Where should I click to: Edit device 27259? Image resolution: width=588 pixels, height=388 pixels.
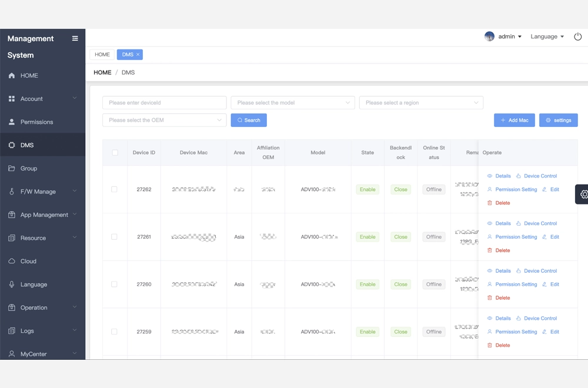tap(550, 332)
